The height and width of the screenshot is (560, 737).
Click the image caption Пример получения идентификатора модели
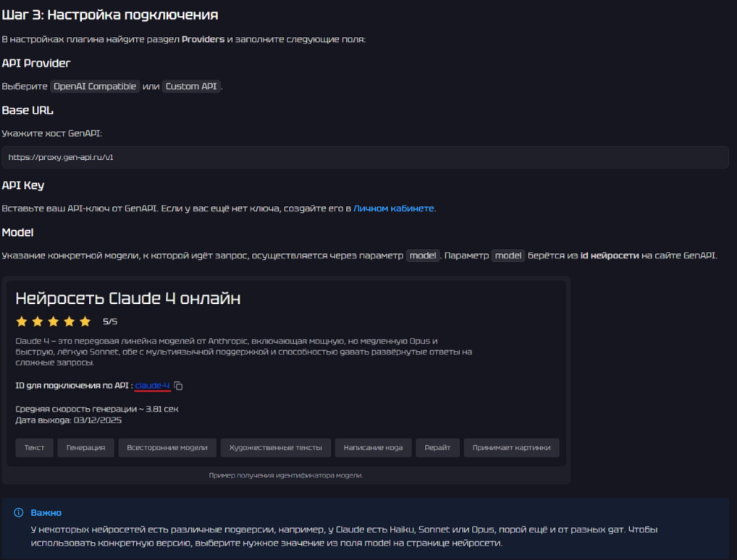click(285, 475)
